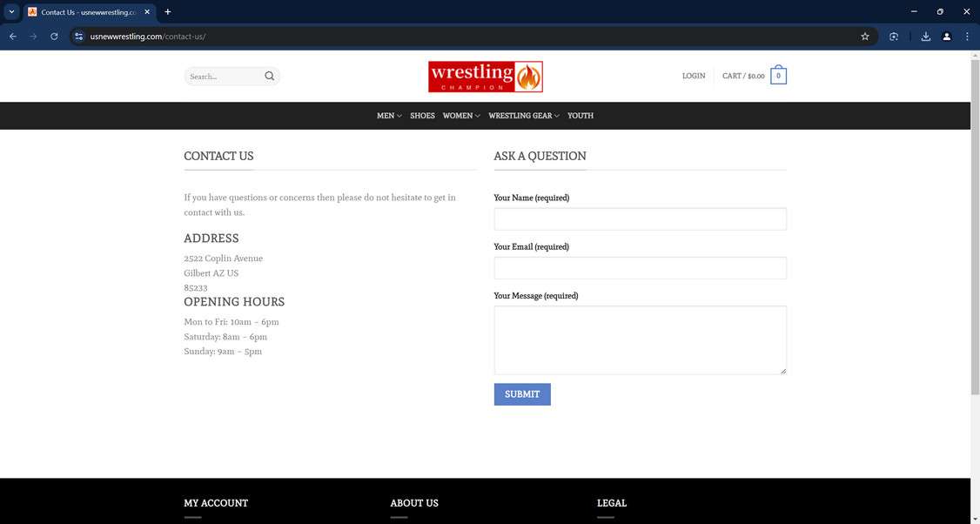Open the shopping cart bag icon
This screenshot has width=980, height=524.
pyautogui.click(x=778, y=76)
